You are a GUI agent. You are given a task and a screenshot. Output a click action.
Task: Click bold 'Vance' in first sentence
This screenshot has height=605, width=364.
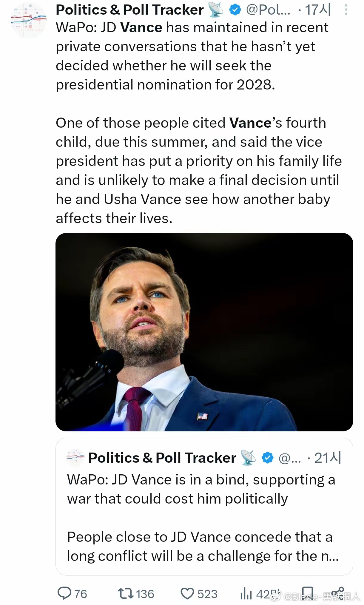coord(141,28)
